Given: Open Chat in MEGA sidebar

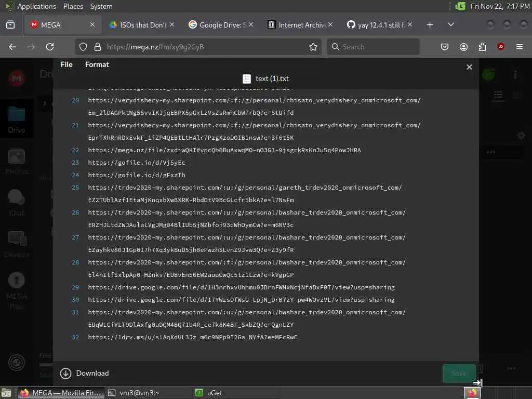Looking at the screenshot, I should click(16, 203).
